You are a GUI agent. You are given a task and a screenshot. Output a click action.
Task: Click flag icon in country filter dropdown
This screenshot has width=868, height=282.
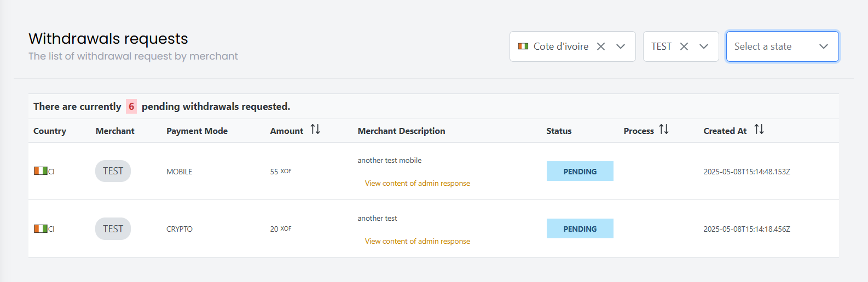[523, 46]
